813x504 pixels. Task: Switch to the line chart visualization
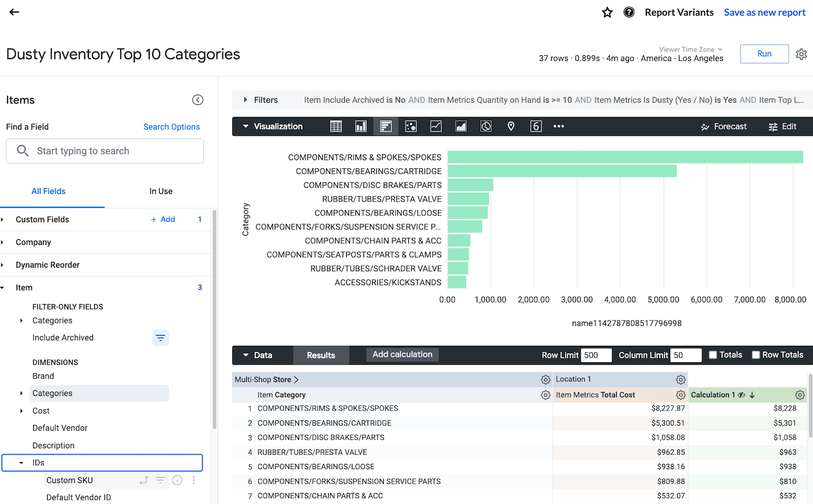(x=436, y=126)
